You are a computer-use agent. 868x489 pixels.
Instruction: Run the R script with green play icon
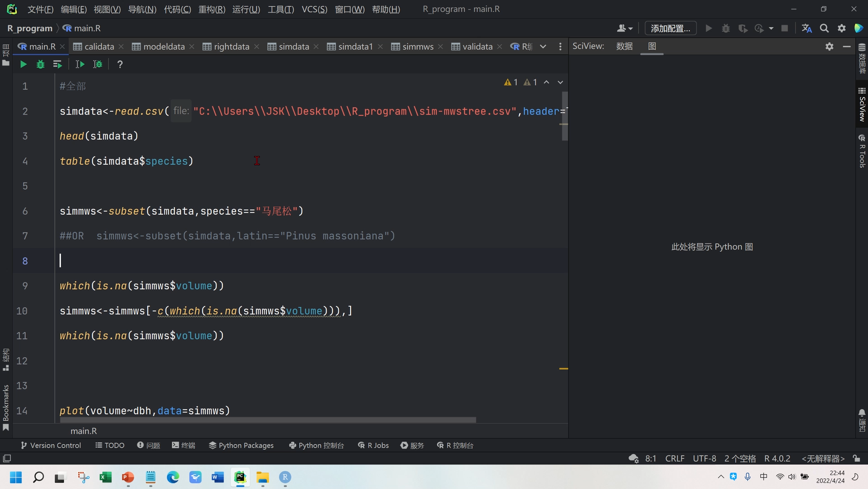pos(23,64)
